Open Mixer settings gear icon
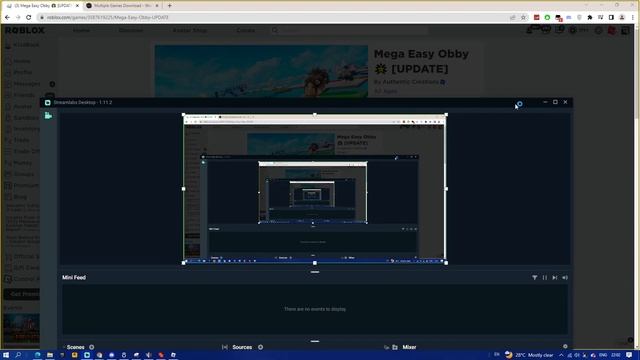This screenshot has width=640, height=360. tap(565, 347)
